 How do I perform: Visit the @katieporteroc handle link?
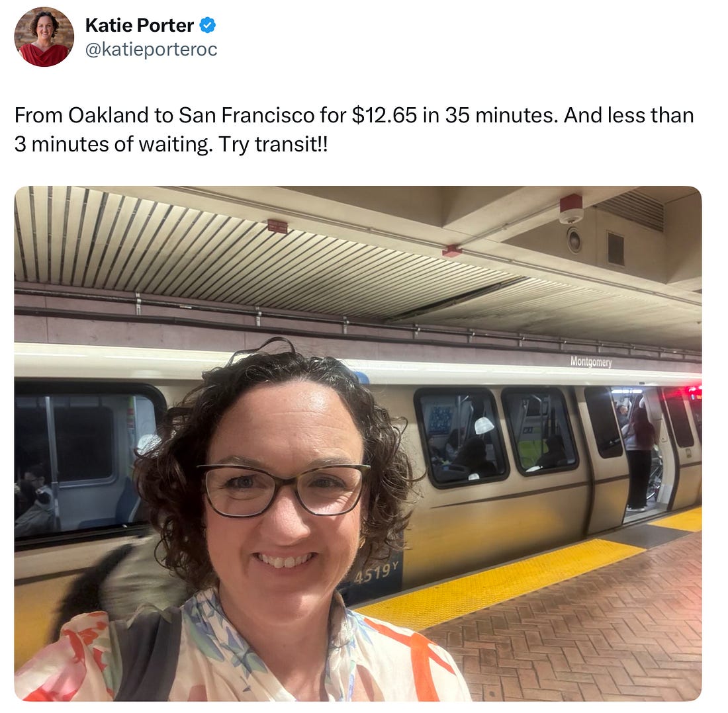point(152,49)
